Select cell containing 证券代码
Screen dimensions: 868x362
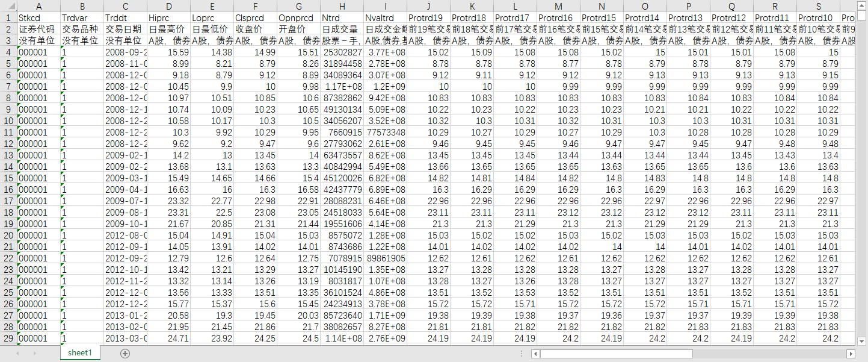click(x=38, y=29)
